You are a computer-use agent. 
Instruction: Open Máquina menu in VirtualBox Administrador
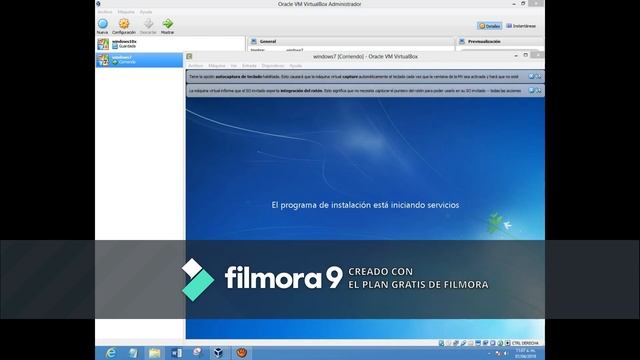pos(126,12)
